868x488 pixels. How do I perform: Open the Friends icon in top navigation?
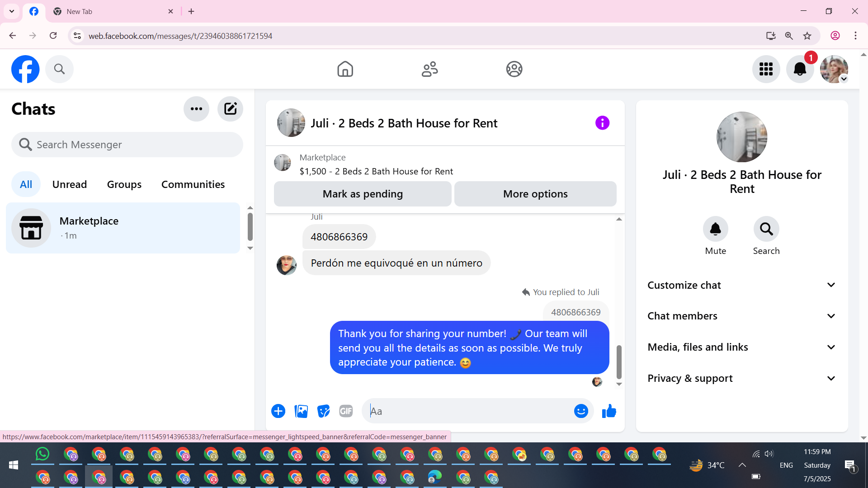[x=429, y=69]
